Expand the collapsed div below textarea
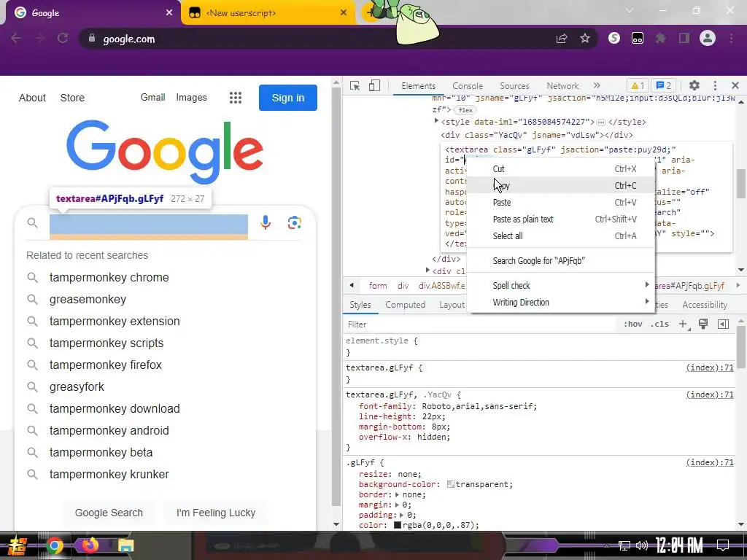Screen dimensions: 747x560 427,271
